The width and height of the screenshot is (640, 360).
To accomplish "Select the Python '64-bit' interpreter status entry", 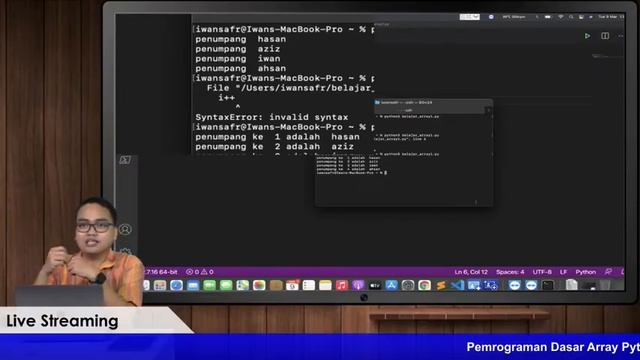I will click(162, 272).
